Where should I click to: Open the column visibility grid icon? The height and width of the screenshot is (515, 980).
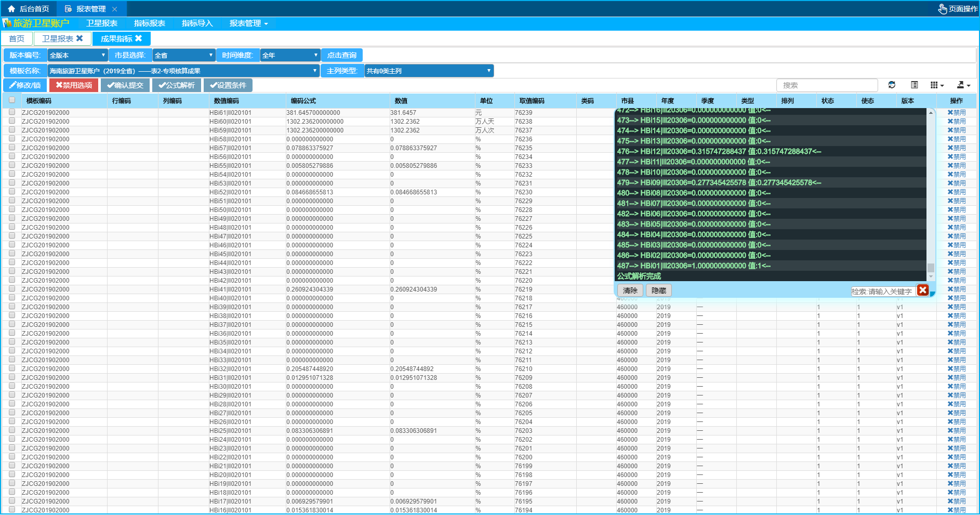[x=936, y=85]
